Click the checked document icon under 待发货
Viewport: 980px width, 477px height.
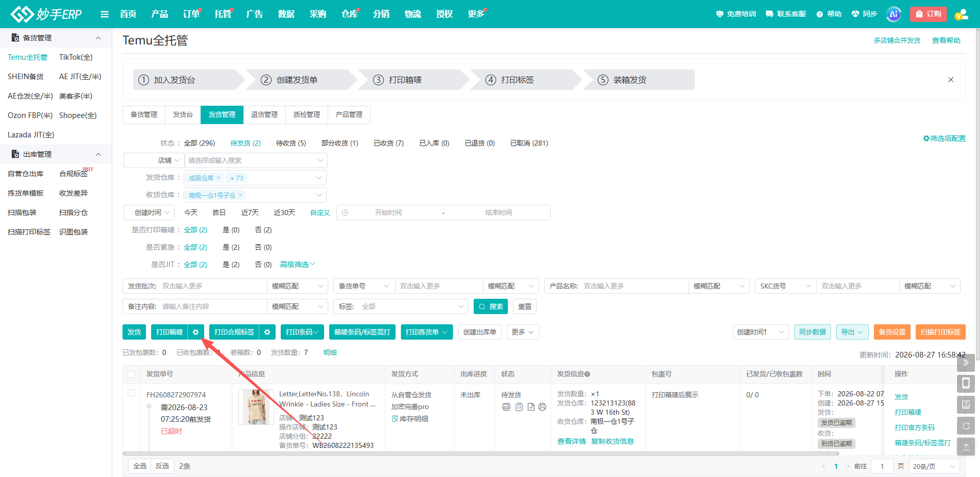[531, 407]
